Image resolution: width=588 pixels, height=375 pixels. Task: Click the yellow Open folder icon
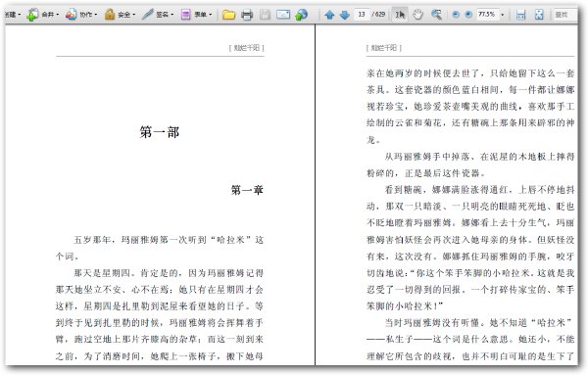point(228,15)
